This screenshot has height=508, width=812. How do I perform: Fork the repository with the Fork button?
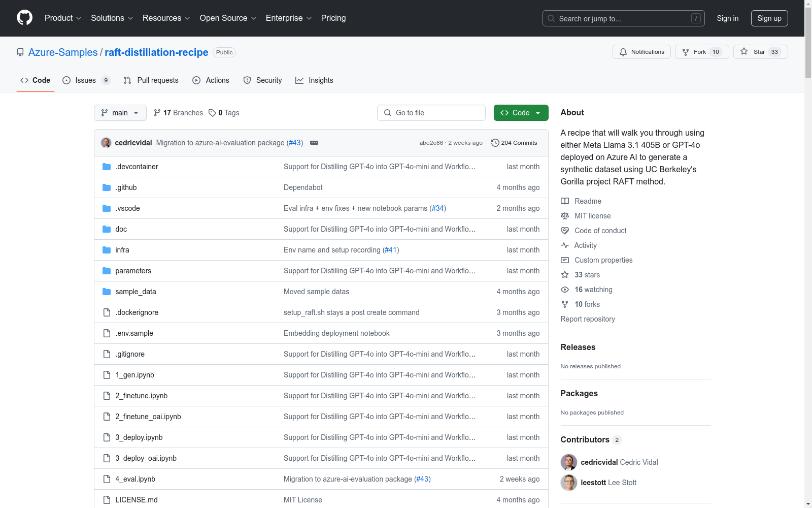[702, 52]
